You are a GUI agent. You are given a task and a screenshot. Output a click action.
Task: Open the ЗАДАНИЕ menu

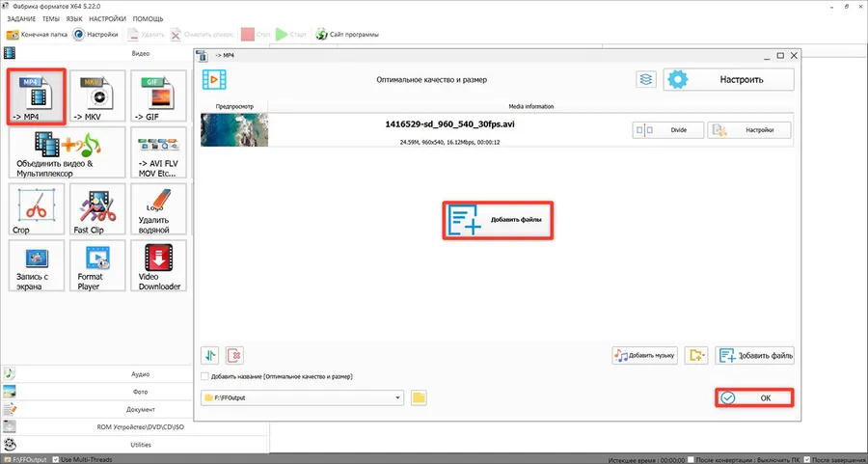click(x=21, y=19)
